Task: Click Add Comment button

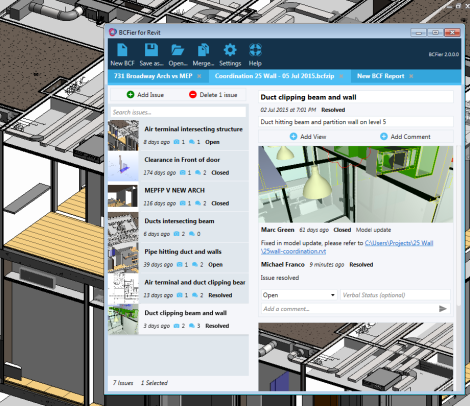Action: [x=405, y=136]
